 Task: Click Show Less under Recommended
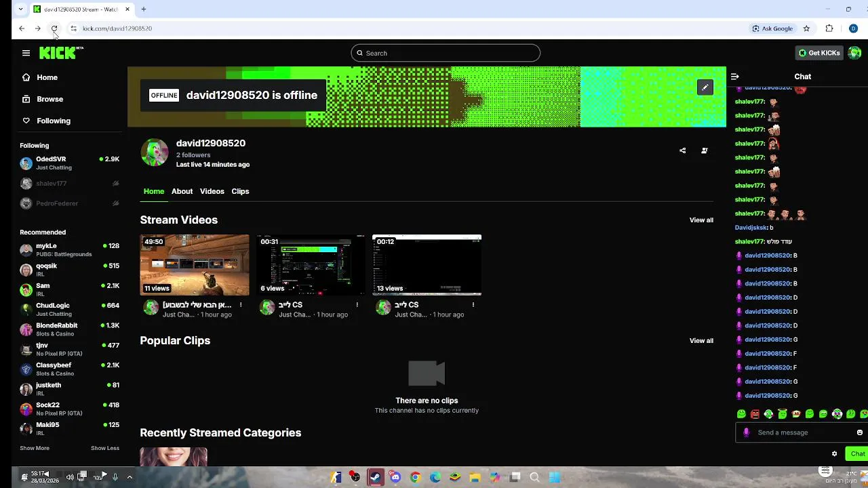point(105,448)
